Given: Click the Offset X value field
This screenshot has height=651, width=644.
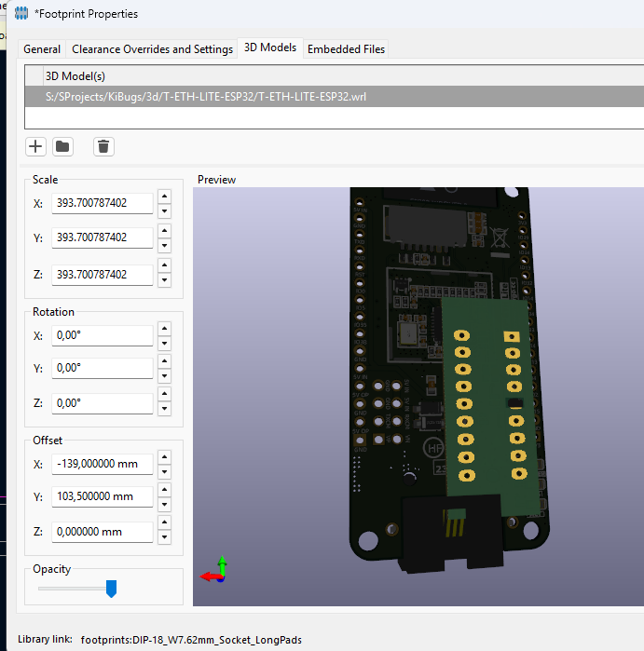Looking at the screenshot, I should point(103,464).
